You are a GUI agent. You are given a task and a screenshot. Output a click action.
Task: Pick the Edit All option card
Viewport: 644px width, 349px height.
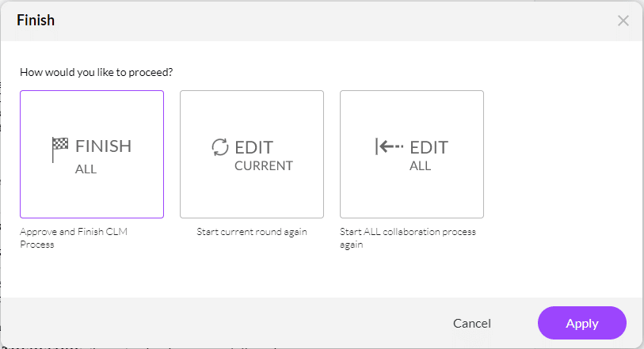[412, 154]
